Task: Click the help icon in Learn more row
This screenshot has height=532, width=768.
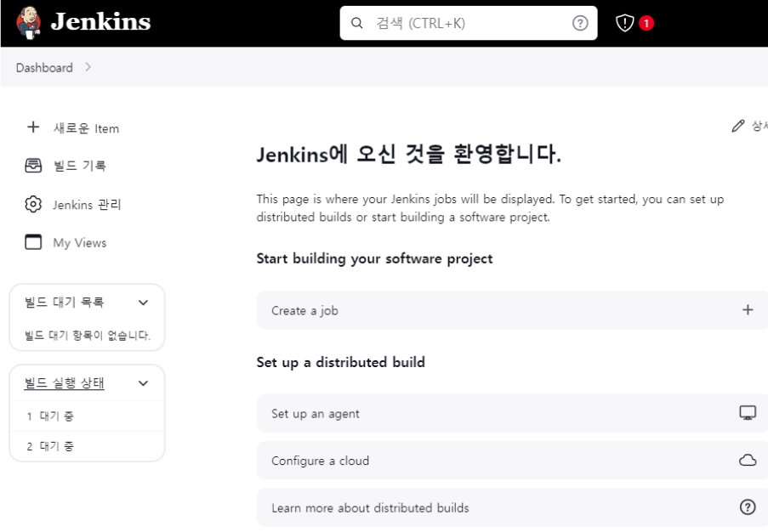Action: click(x=748, y=507)
